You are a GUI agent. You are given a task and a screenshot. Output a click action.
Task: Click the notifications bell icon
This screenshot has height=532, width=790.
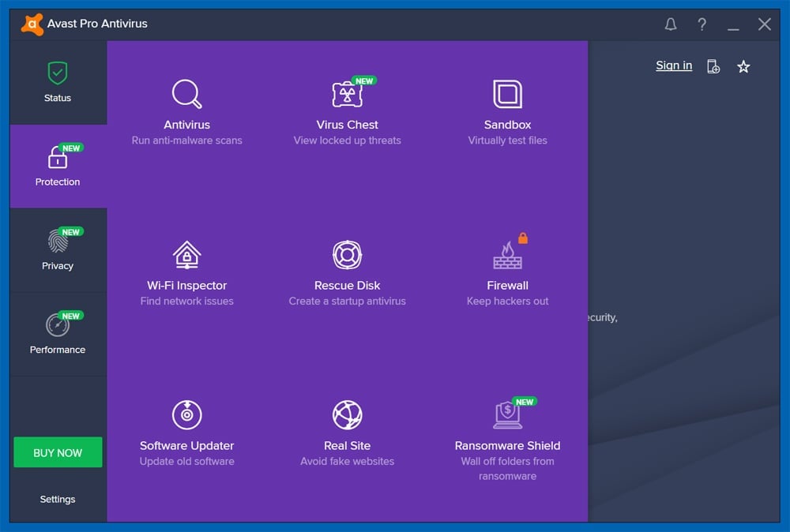click(671, 24)
